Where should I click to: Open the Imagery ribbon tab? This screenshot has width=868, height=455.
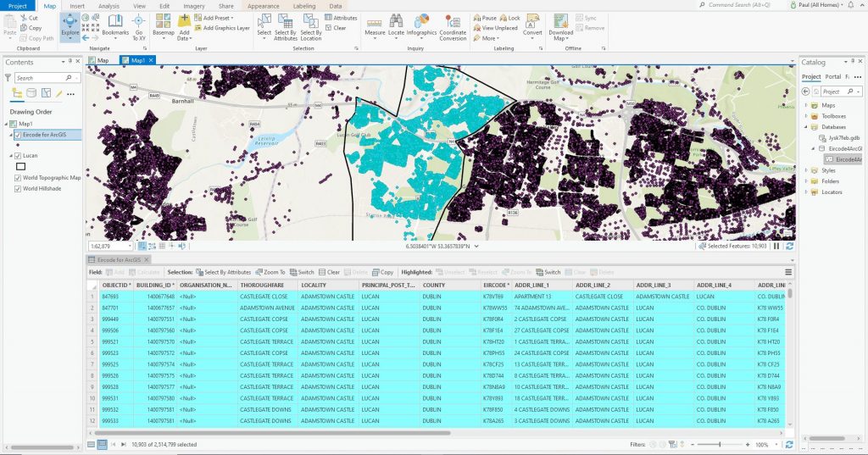pos(194,6)
